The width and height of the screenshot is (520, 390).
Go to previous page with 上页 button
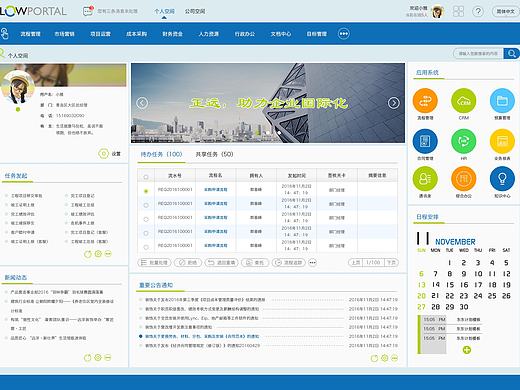pos(355,263)
